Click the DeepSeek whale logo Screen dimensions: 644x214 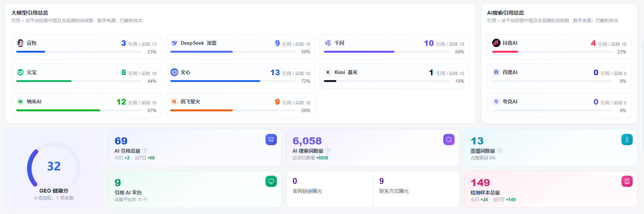[x=174, y=43]
